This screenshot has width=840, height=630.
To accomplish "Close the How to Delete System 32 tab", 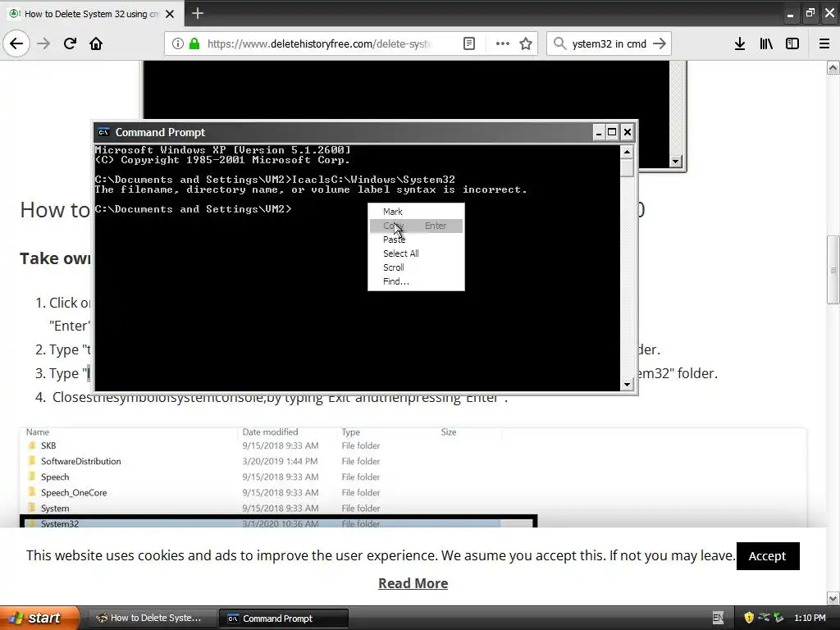I will (x=170, y=14).
